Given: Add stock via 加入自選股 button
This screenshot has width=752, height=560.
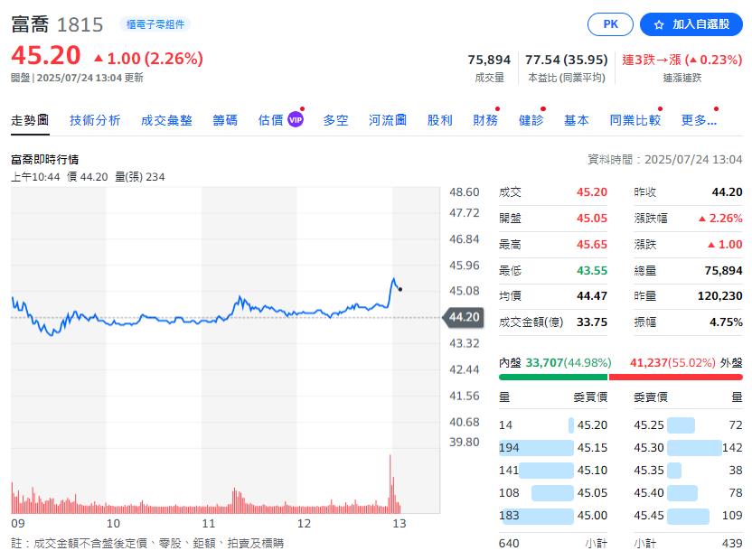Looking at the screenshot, I should [691, 24].
